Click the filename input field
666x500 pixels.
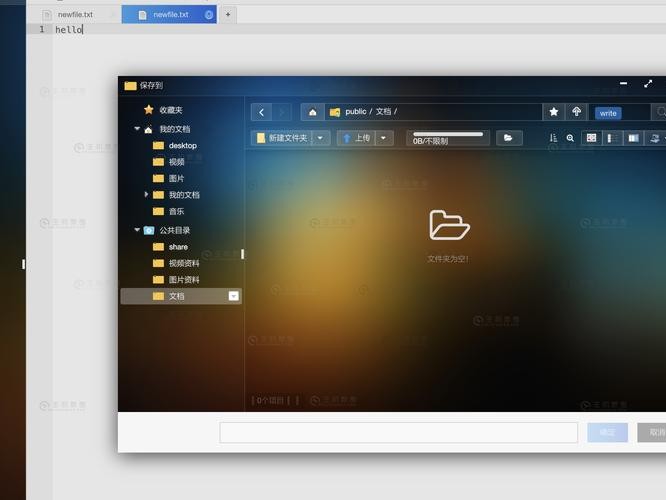click(398, 432)
